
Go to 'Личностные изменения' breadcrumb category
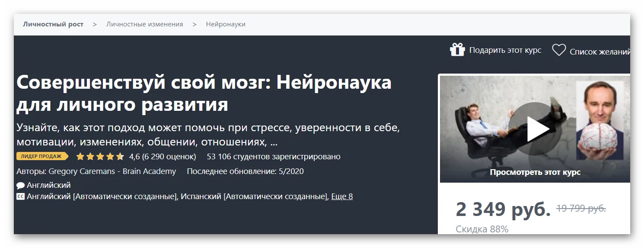pos(144,24)
